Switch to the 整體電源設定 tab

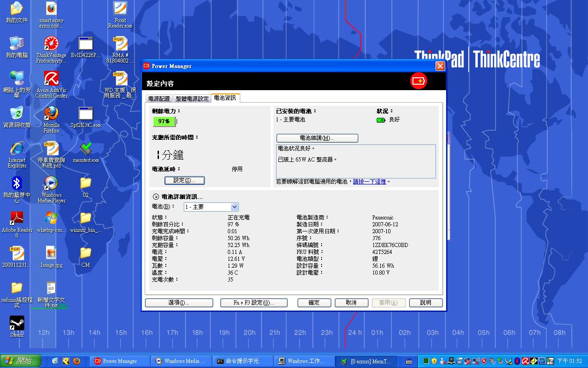tap(192, 98)
